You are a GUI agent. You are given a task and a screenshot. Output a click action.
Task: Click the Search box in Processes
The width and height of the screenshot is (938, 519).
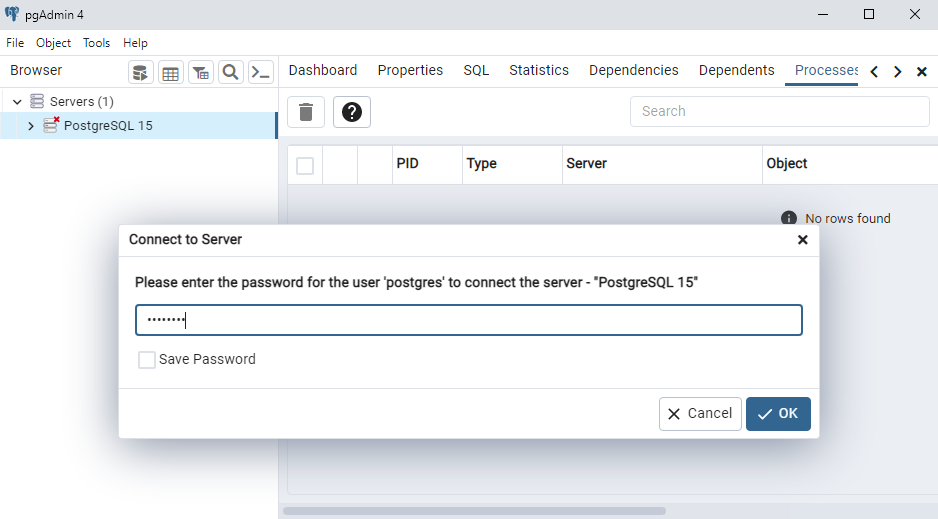(x=779, y=111)
